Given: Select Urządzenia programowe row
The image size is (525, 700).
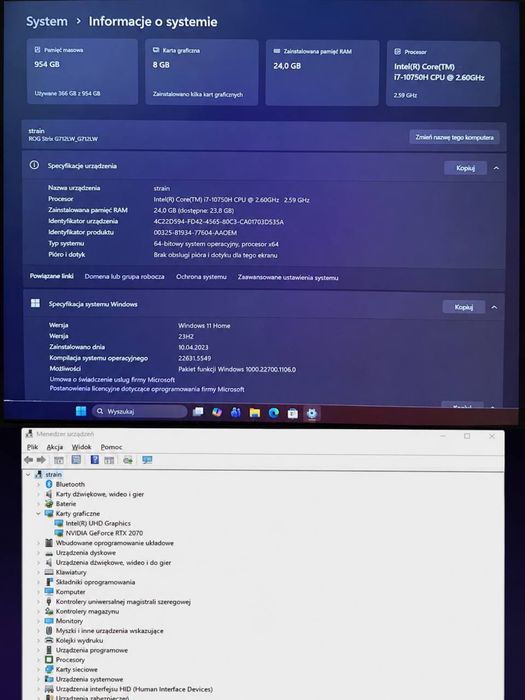Looking at the screenshot, I should point(86,650).
